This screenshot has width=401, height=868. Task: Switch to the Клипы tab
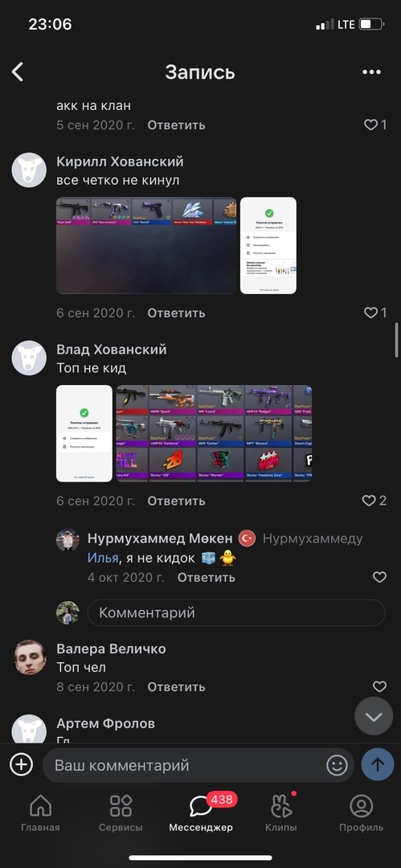pos(281,813)
